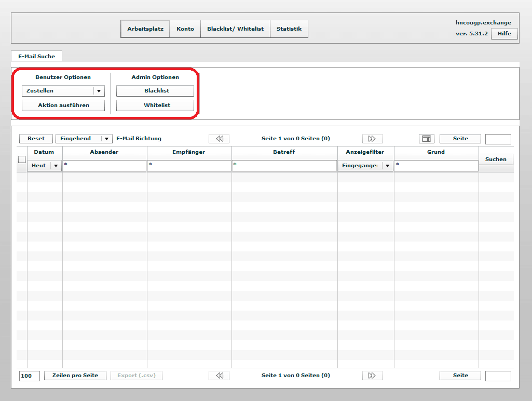Open the Blacklist/ Whitelist tab
Screen dimensions: 532x401
[x=236, y=29]
